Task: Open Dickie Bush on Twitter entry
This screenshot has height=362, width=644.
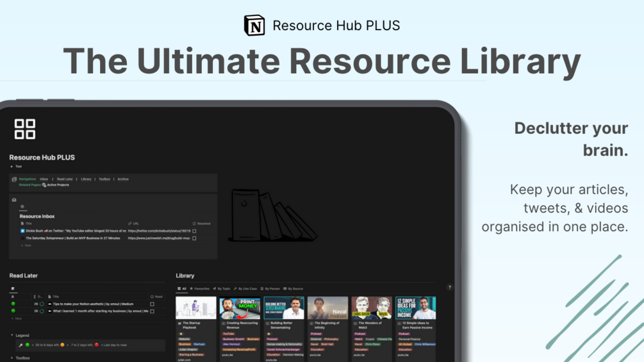Action: [76, 231]
